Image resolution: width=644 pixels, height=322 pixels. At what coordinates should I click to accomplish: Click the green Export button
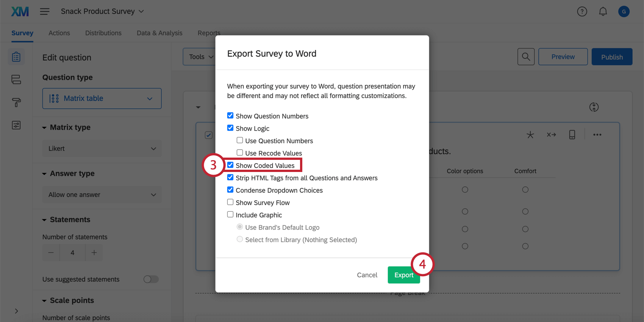pyautogui.click(x=404, y=275)
